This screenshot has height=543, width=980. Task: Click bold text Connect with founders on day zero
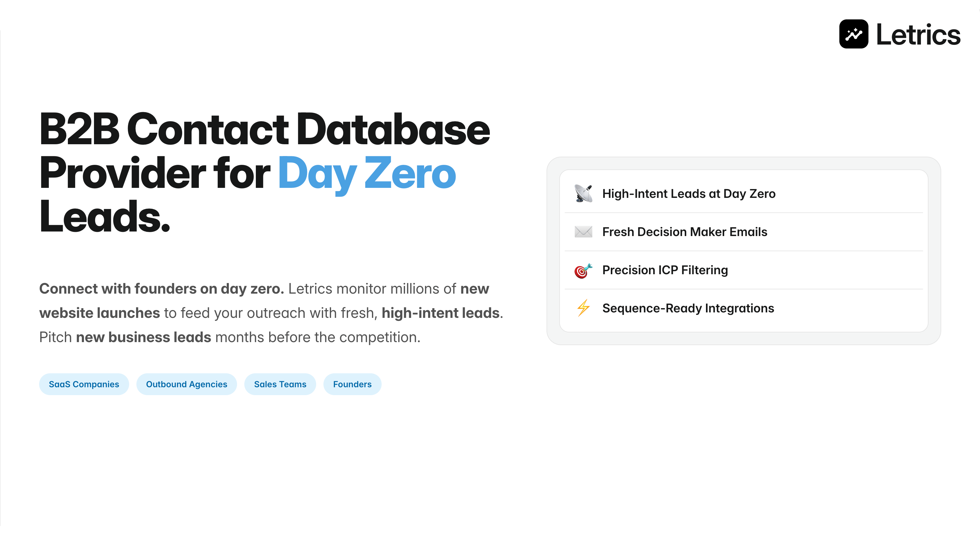click(161, 288)
